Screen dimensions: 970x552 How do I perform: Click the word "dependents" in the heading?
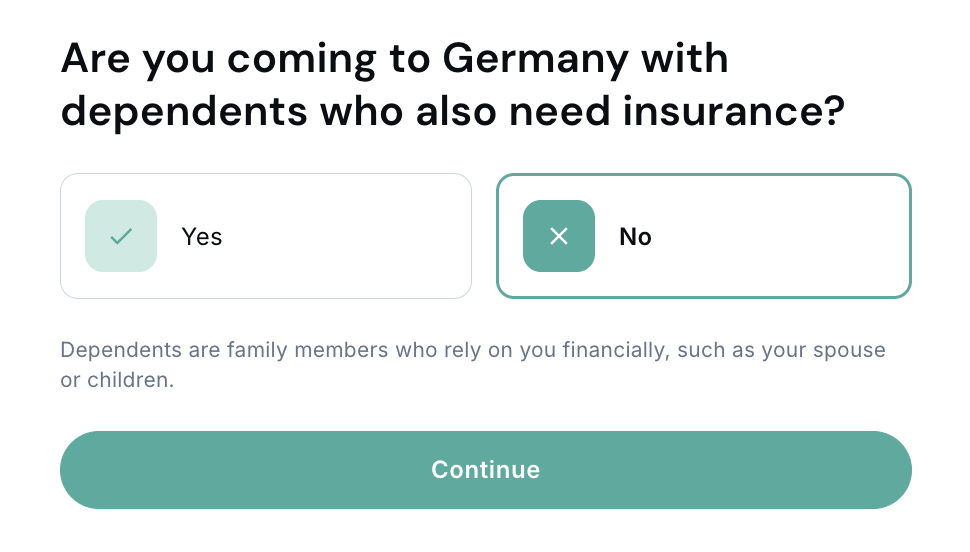[184, 111]
